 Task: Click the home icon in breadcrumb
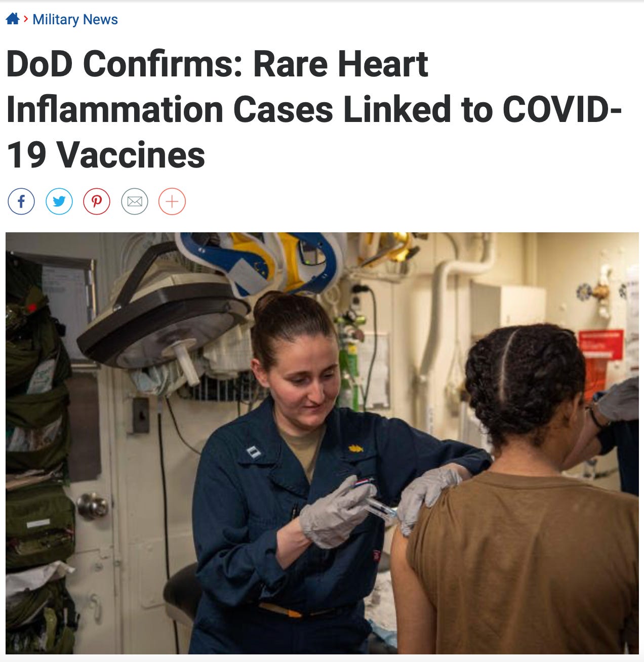[x=13, y=19]
